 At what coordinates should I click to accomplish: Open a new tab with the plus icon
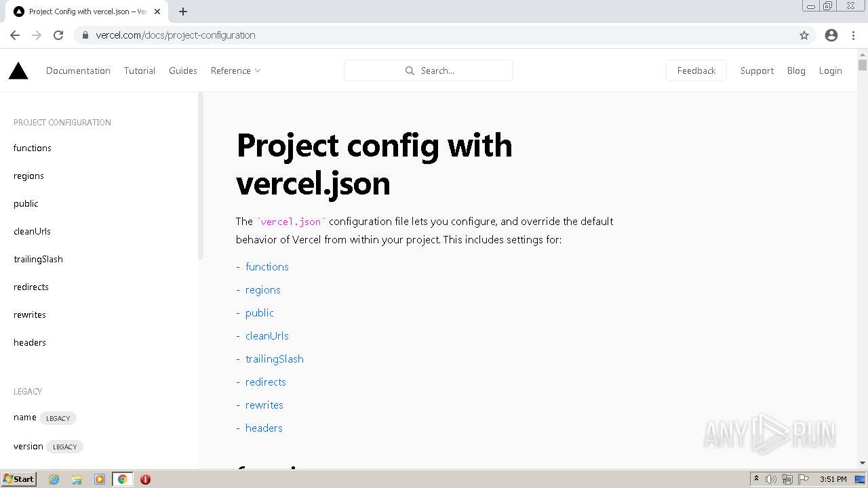click(183, 12)
